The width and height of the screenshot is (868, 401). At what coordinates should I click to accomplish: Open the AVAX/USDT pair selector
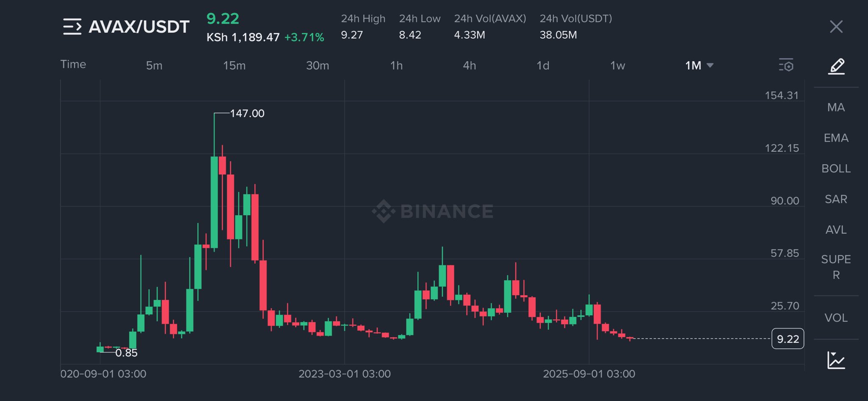tap(139, 27)
